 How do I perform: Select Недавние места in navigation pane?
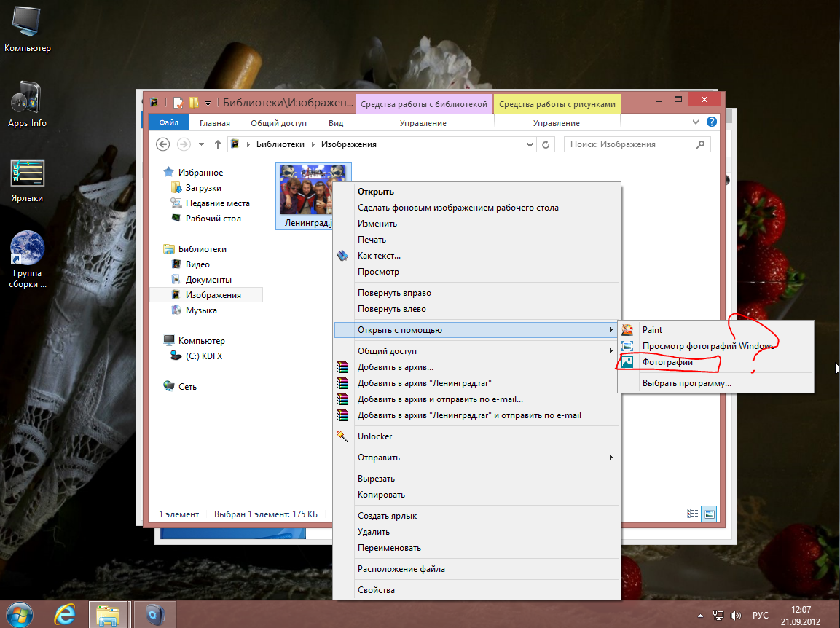pos(218,203)
